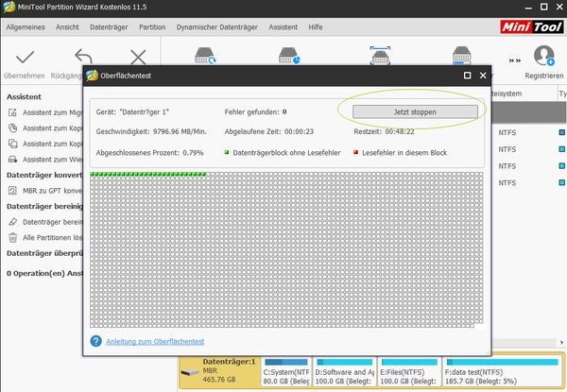Select the C:System partition block
567x392 pixels.
(286, 373)
